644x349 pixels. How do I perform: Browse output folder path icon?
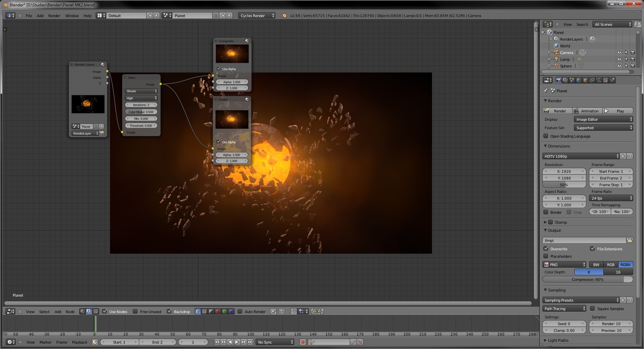tap(630, 240)
